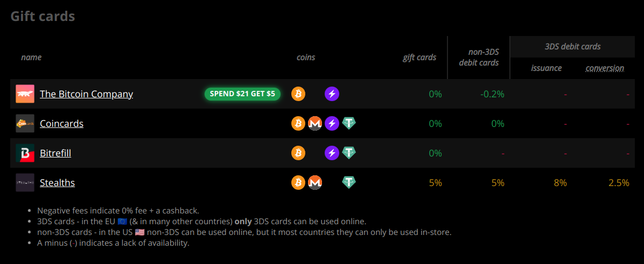Click the Monero icon in the Coincards row
The width and height of the screenshot is (644, 264).
coord(315,123)
